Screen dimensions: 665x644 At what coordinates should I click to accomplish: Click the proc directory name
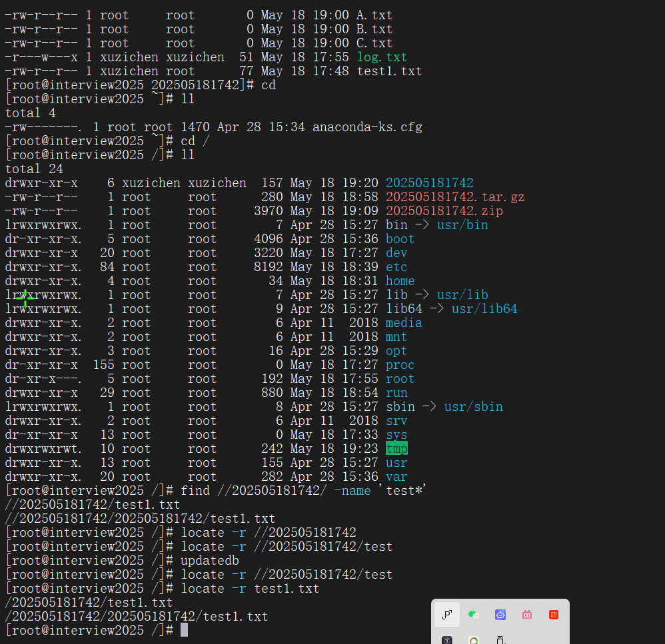[x=400, y=365]
